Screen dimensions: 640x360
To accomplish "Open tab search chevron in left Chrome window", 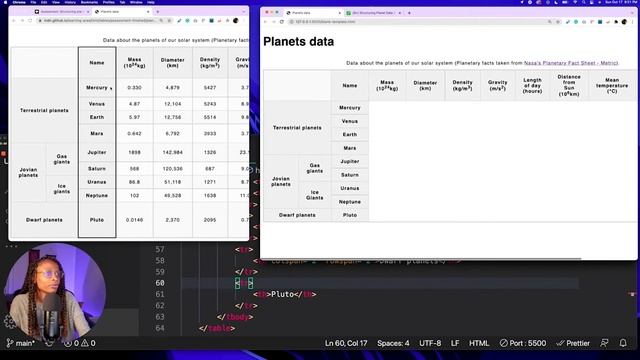I will coord(244,11).
